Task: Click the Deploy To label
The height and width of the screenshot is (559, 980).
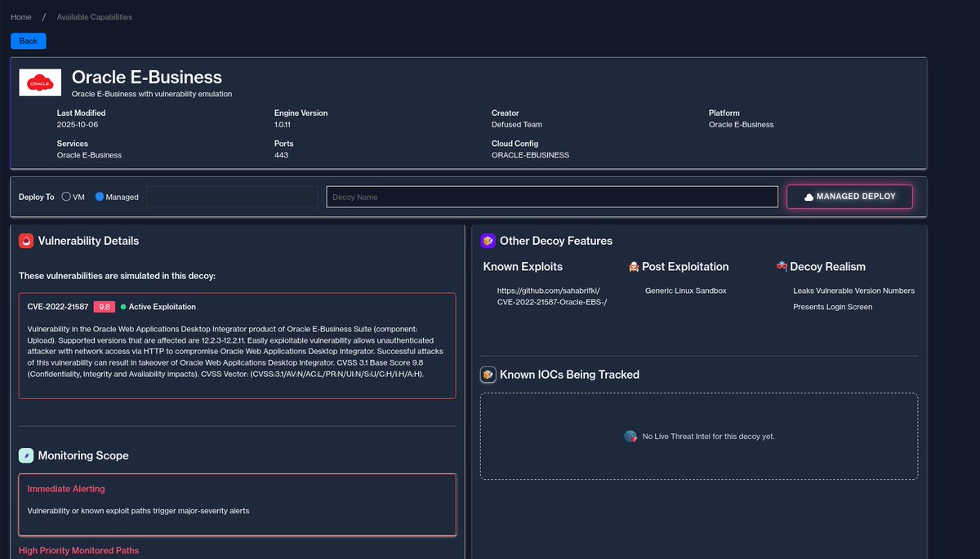Action: pyautogui.click(x=37, y=197)
